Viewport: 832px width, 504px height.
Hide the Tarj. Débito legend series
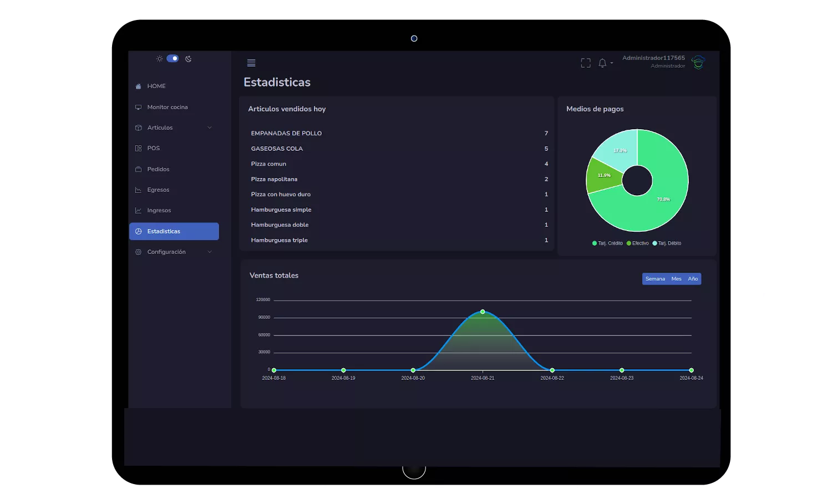coord(667,243)
